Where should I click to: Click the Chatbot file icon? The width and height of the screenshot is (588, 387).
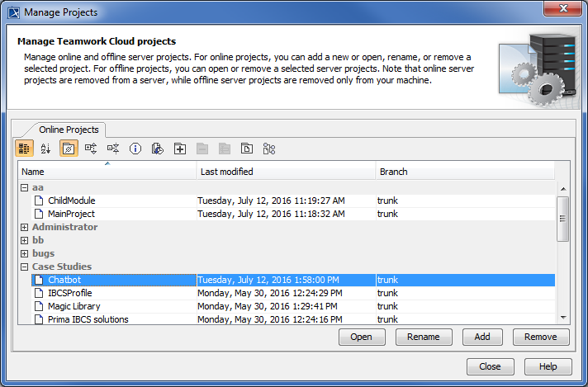(x=39, y=280)
